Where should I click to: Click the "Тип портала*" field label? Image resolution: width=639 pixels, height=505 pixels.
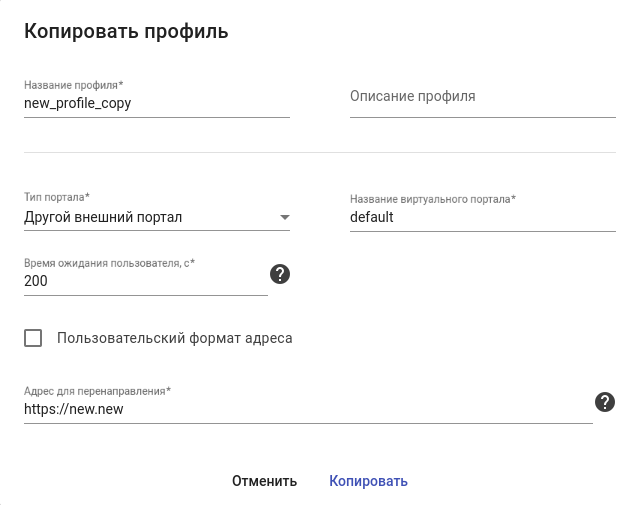56,197
